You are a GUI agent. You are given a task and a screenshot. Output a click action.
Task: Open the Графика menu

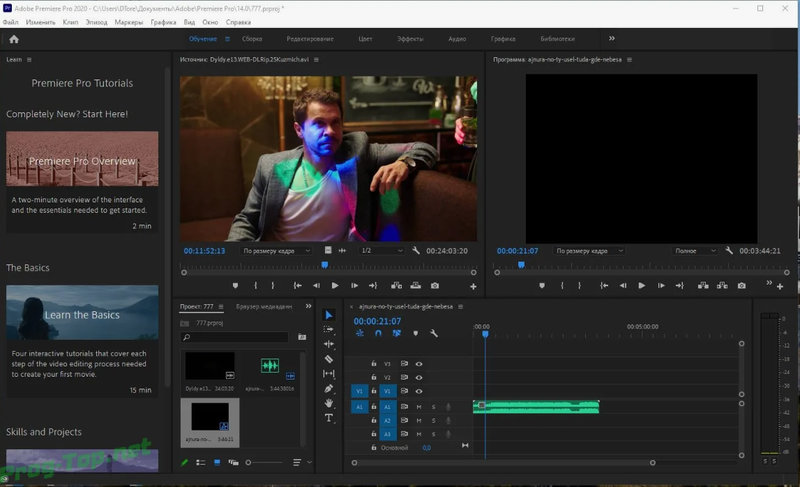(x=163, y=22)
